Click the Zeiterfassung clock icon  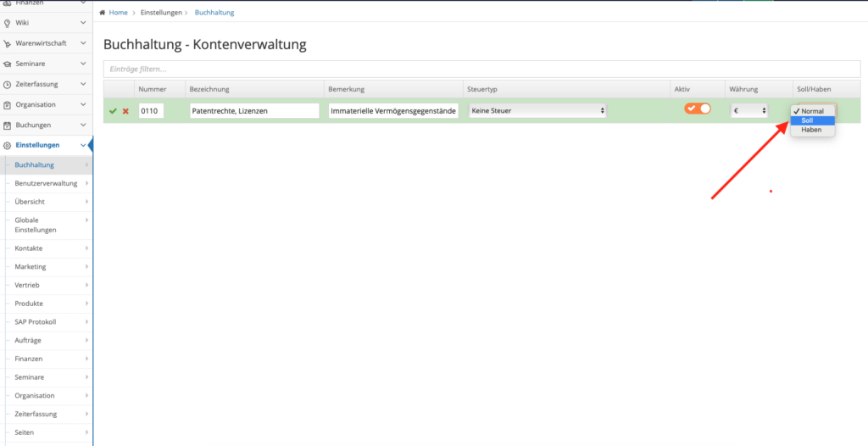tap(7, 85)
